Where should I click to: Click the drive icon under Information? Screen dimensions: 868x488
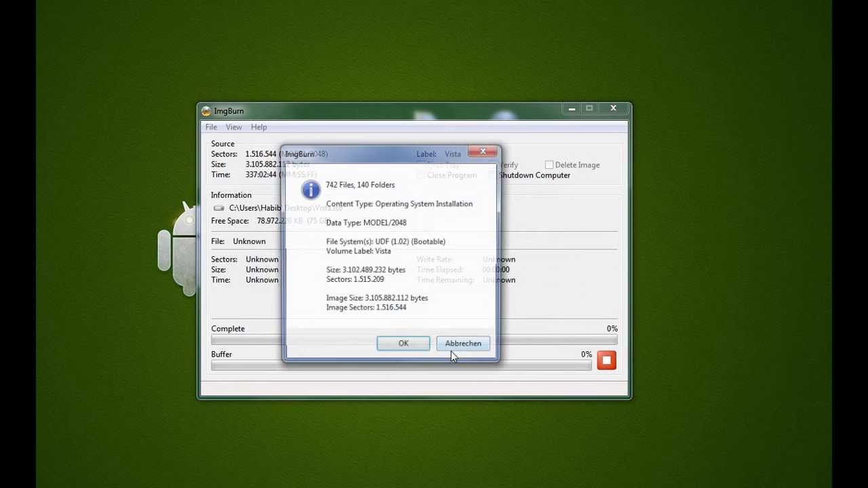pos(218,208)
